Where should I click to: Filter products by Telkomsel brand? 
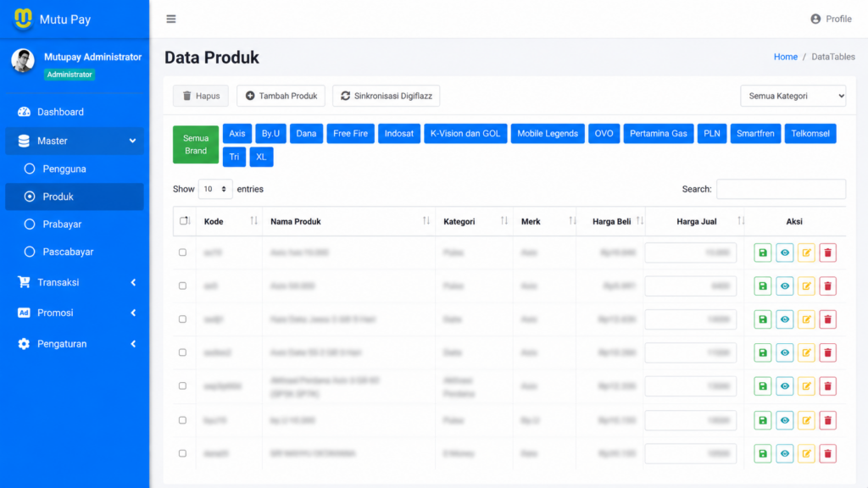tap(810, 133)
